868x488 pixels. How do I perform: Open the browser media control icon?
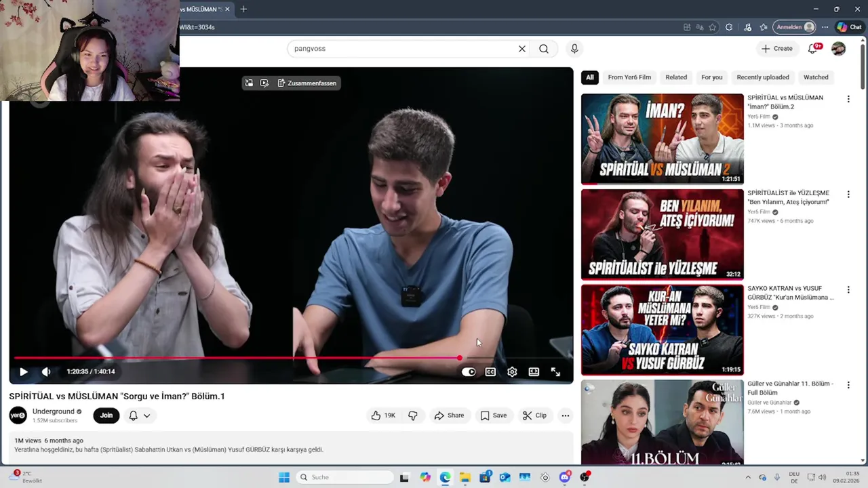(747, 27)
